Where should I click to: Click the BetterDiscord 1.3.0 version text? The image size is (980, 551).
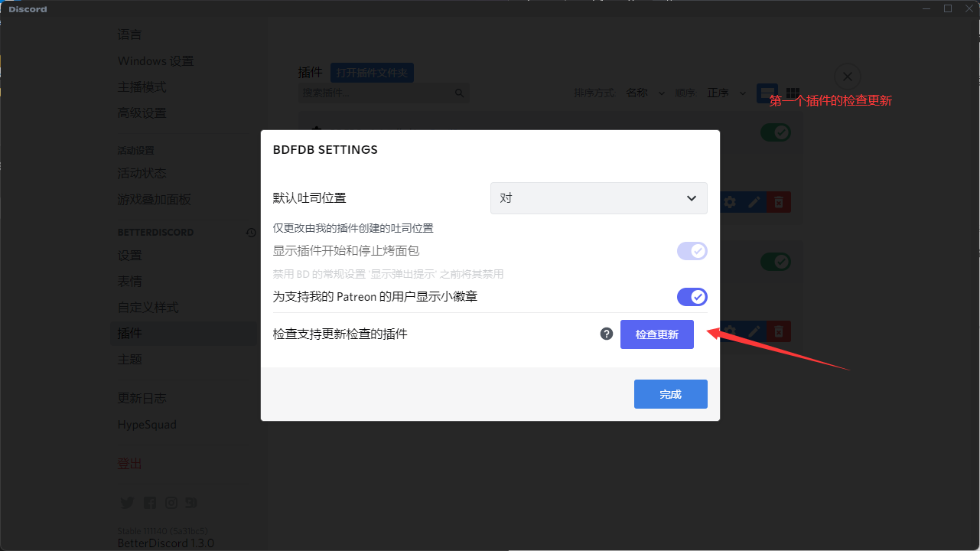(x=166, y=543)
